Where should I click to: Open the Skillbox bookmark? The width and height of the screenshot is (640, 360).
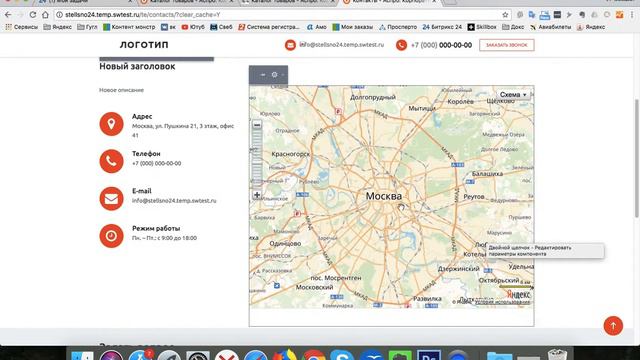click(x=482, y=27)
